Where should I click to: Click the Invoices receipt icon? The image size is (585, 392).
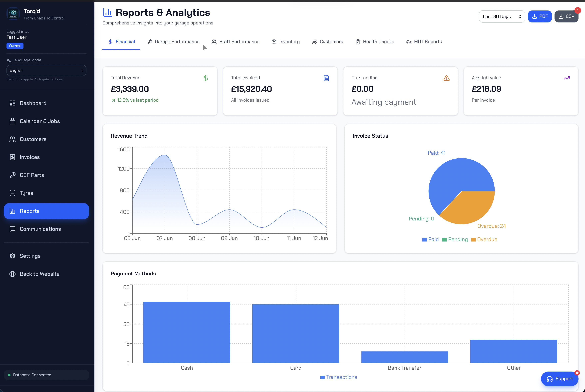point(12,157)
